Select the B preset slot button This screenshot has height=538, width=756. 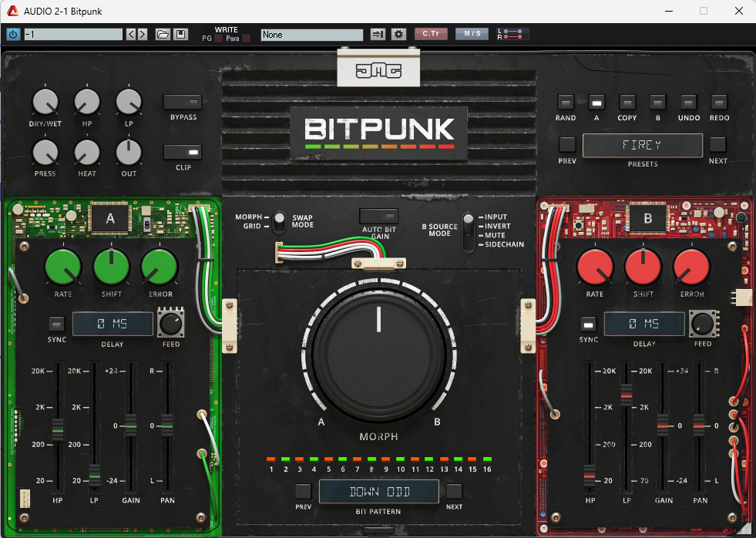pos(657,103)
